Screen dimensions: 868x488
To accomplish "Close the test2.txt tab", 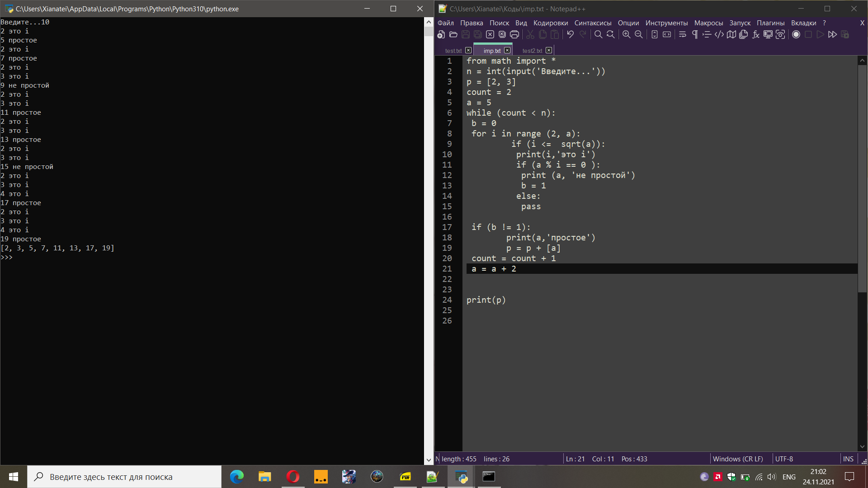I will [x=549, y=50].
